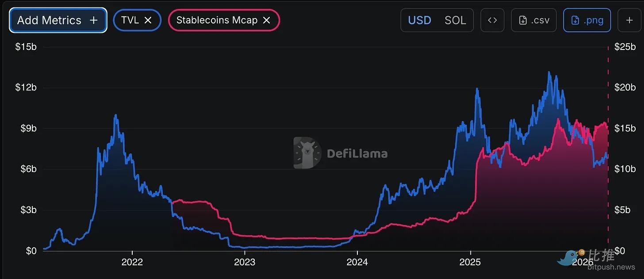Click the bitpush bird logo

[570, 258]
